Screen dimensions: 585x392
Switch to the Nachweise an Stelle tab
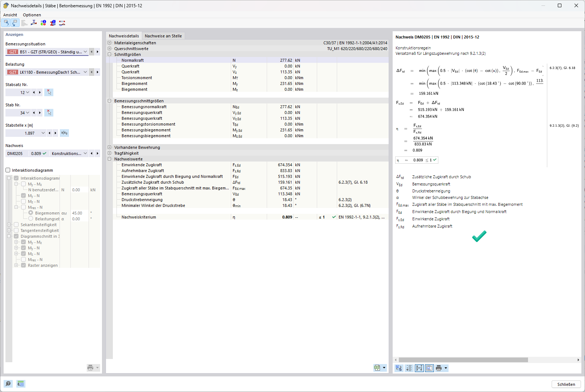163,36
